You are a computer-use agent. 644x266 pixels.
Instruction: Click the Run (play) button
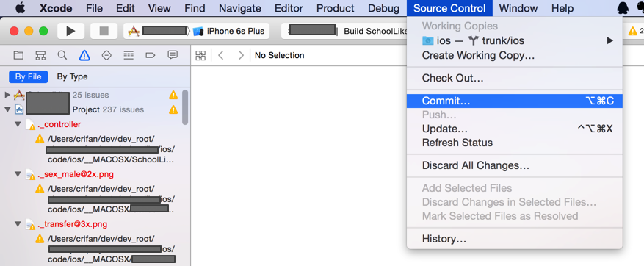point(70,32)
